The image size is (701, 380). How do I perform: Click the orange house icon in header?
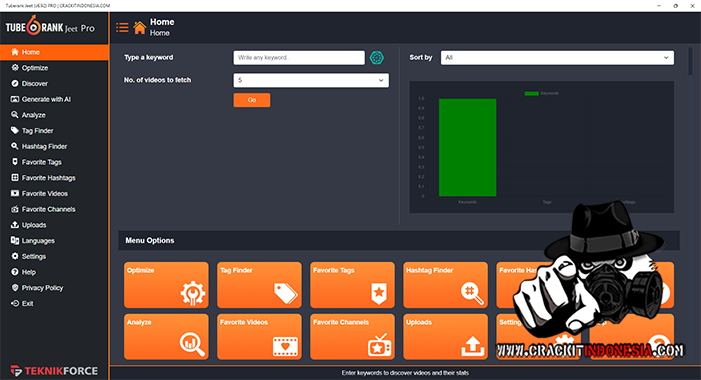tap(140, 28)
